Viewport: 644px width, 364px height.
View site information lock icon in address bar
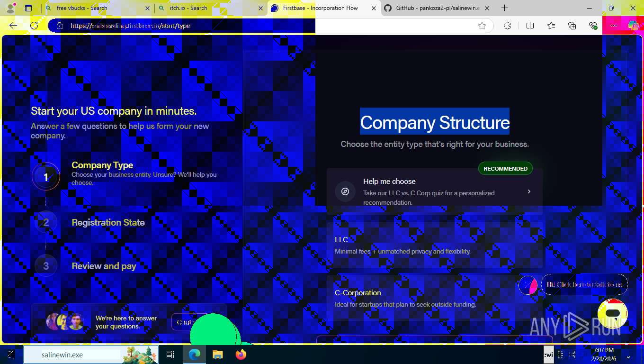[60, 26]
